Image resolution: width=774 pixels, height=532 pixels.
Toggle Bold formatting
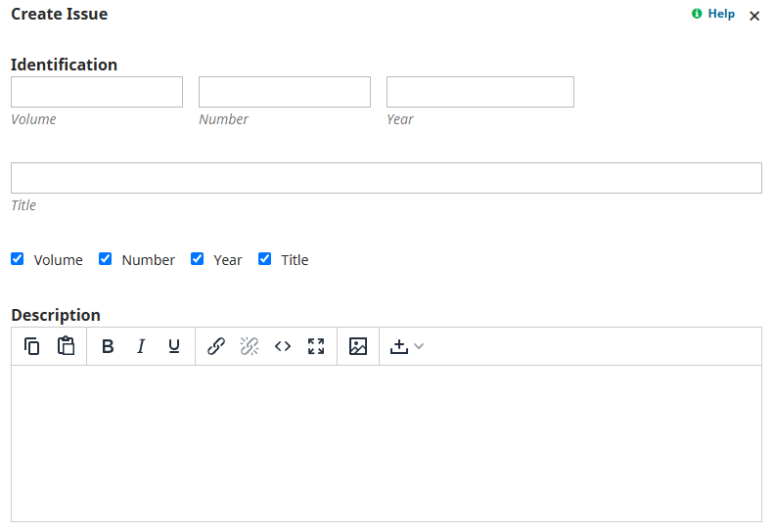108,346
